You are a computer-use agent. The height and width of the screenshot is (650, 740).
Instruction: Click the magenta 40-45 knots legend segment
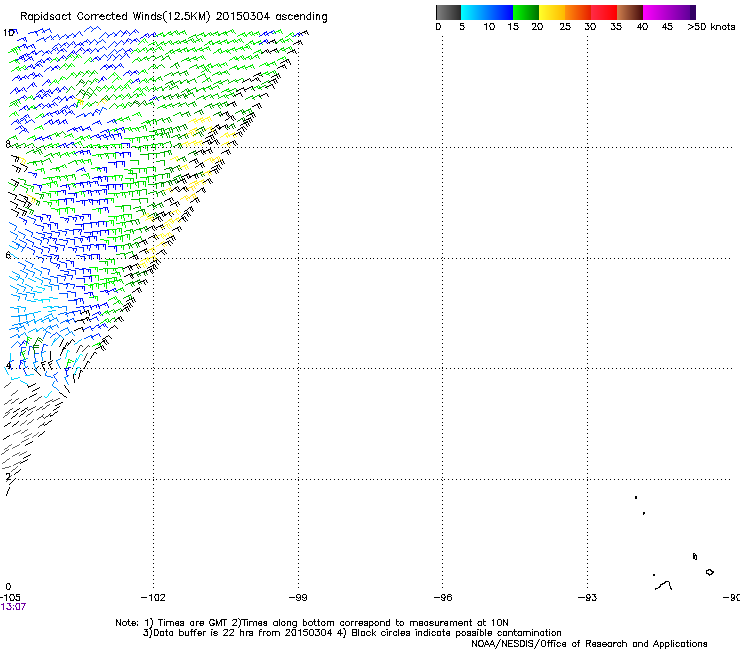tap(656, 12)
